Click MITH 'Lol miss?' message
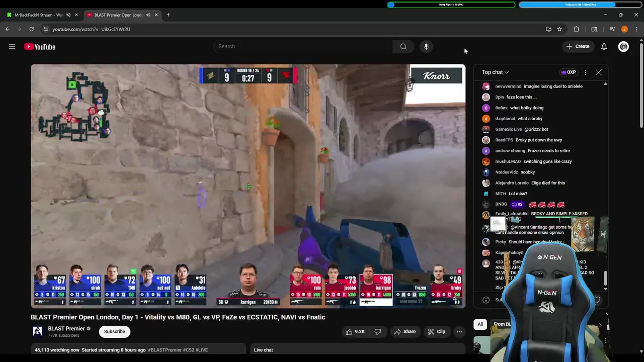 (518, 194)
